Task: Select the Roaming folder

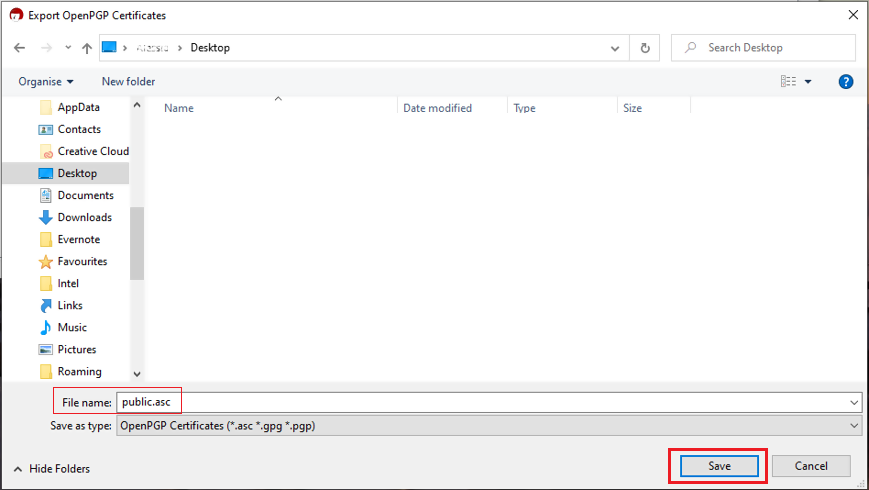Action: pyautogui.click(x=79, y=371)
